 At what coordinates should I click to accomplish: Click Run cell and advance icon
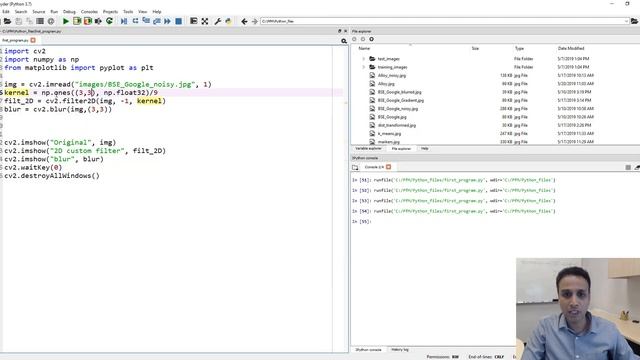(x=88, y=21)
